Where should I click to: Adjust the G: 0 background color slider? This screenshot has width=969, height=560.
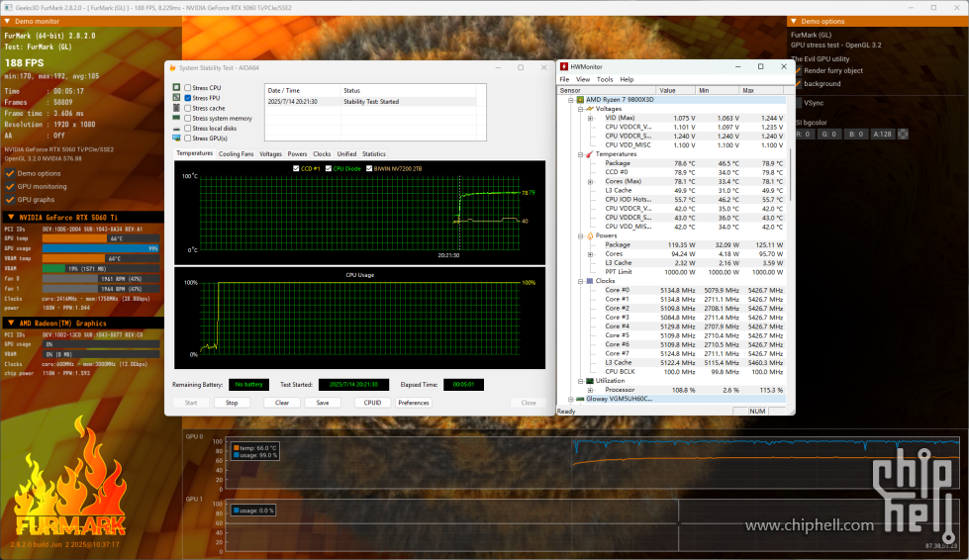(829, 134)
